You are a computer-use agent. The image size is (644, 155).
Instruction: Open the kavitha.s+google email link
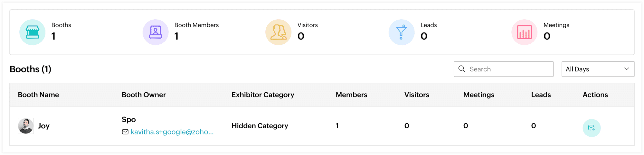[172, 132]
